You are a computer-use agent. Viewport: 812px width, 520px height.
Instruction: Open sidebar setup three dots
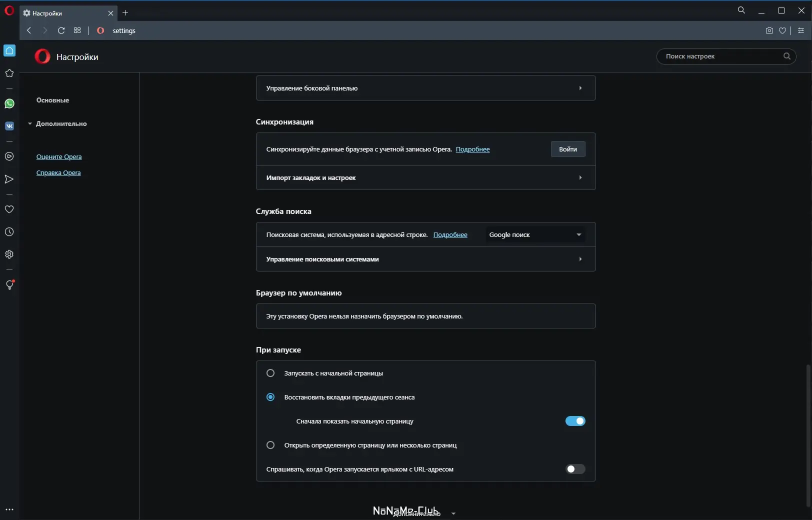click(9, 509)
